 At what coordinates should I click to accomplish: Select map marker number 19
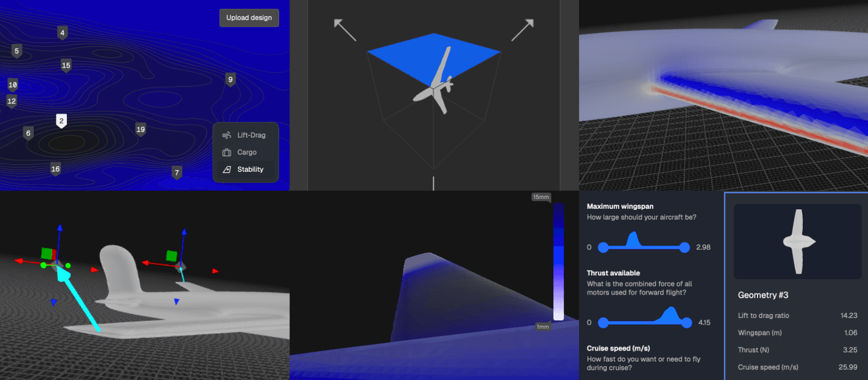click(x=140, y=129)
